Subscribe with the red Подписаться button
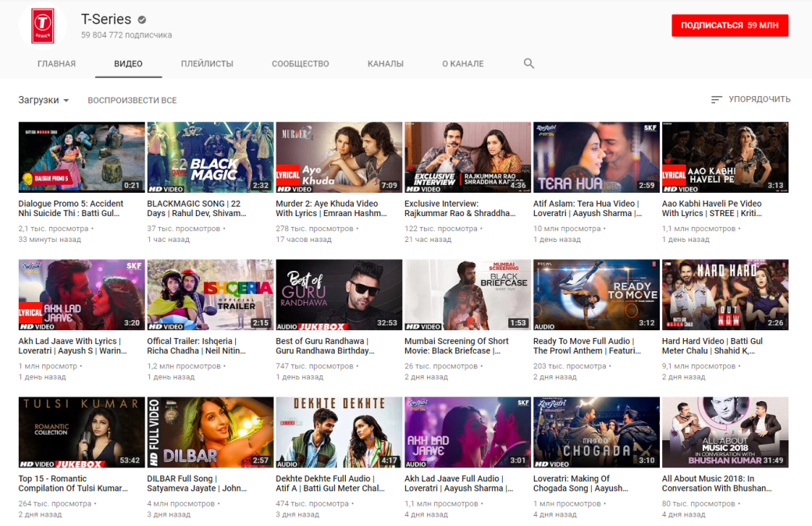The width and height of the screenshot is (812, 526). pyautogui.click(x=730, y=26)
